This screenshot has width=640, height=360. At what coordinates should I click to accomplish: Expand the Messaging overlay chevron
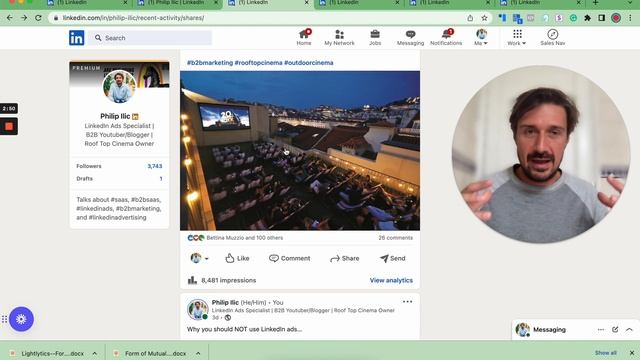pyautogui.click(x=629, y=329)
